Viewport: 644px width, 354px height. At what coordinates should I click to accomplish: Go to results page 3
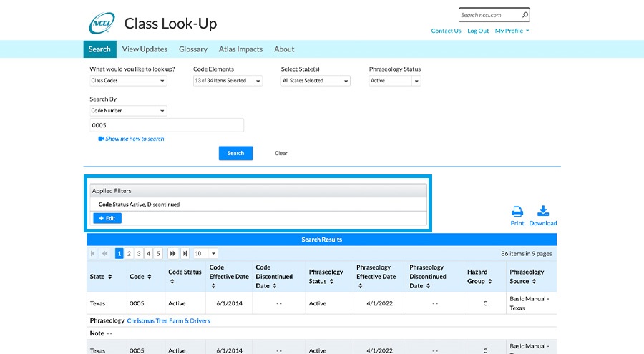(139, 253)
